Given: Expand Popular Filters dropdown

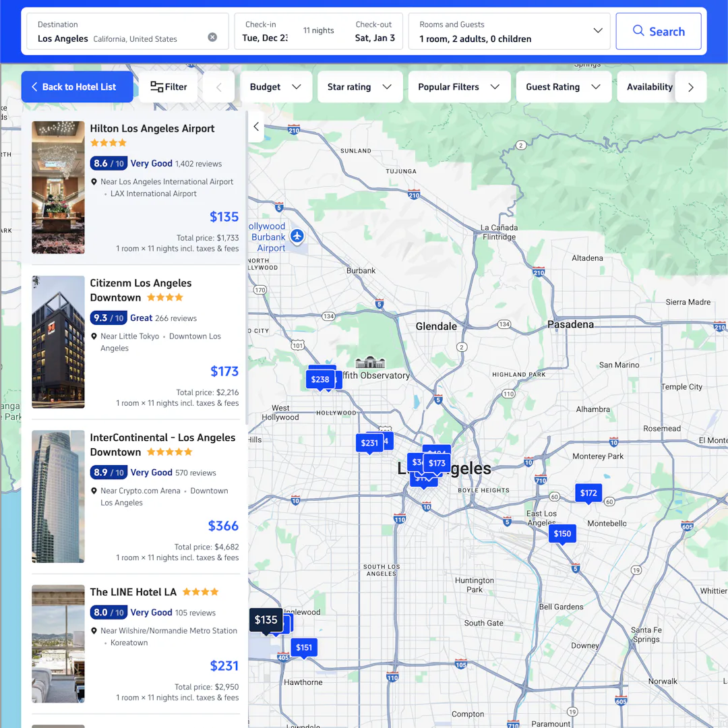Looking at the screenshot, I should tap(459, 87).
